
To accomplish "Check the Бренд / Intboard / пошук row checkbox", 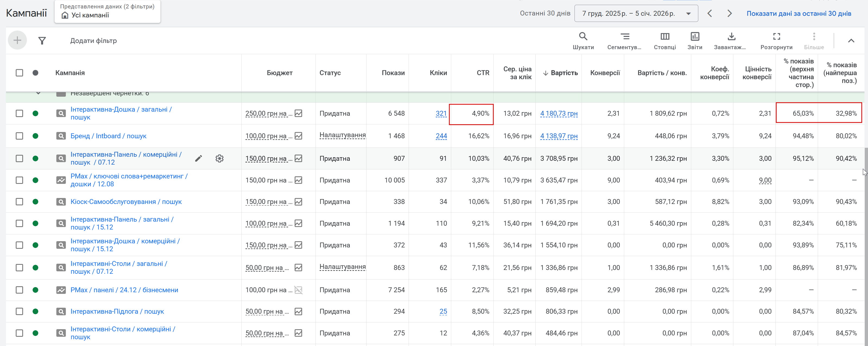I will [20, 136].
